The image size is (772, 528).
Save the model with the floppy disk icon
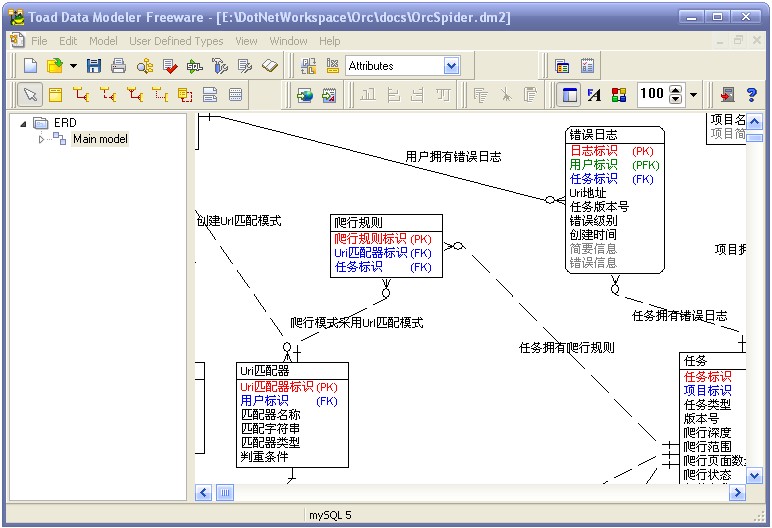[94, 66]
